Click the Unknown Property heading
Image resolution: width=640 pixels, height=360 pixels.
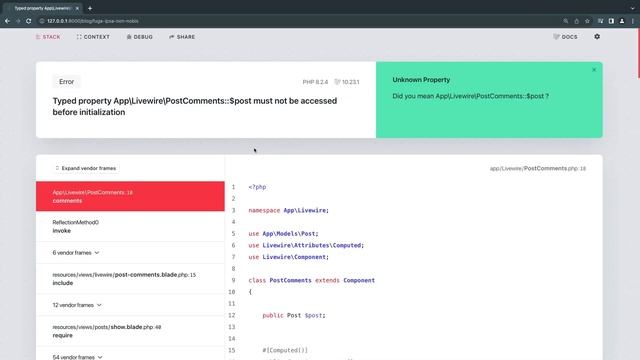tap(421, 80)
